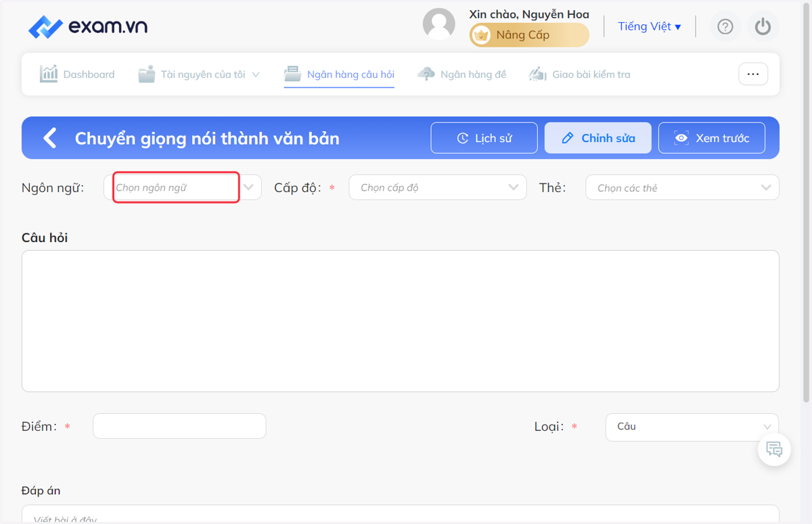Click the Tài nguyên của tôi folder icon
The width and height of the screenshot is (812, 524).
(147, 74)
